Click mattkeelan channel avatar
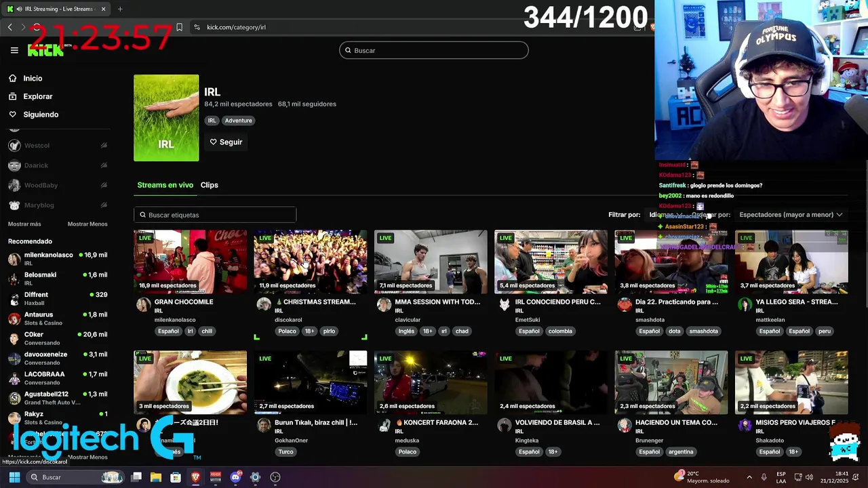Screen dimensions: 868x488 tap(745, 304)
